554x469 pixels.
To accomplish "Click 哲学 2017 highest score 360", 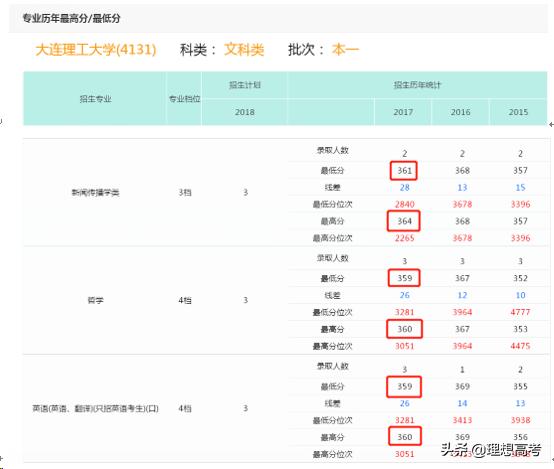I will pyautogui.click(x=404, y=329).
